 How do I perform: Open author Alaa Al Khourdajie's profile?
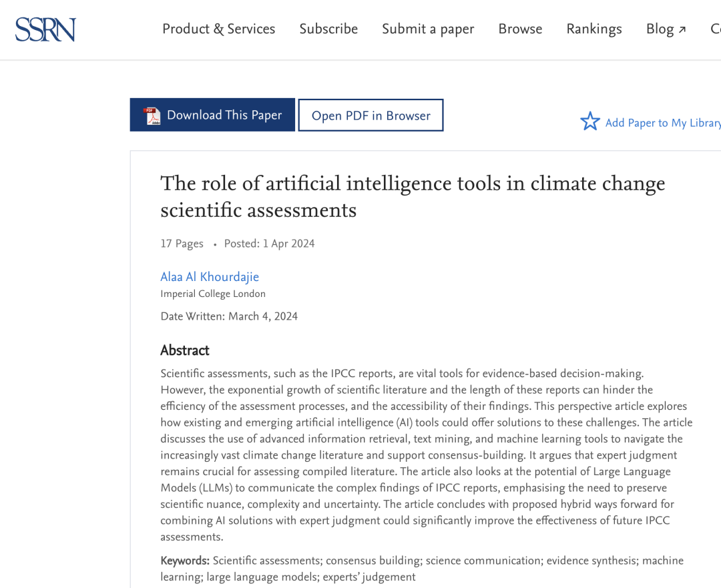(x=210, y=277)
